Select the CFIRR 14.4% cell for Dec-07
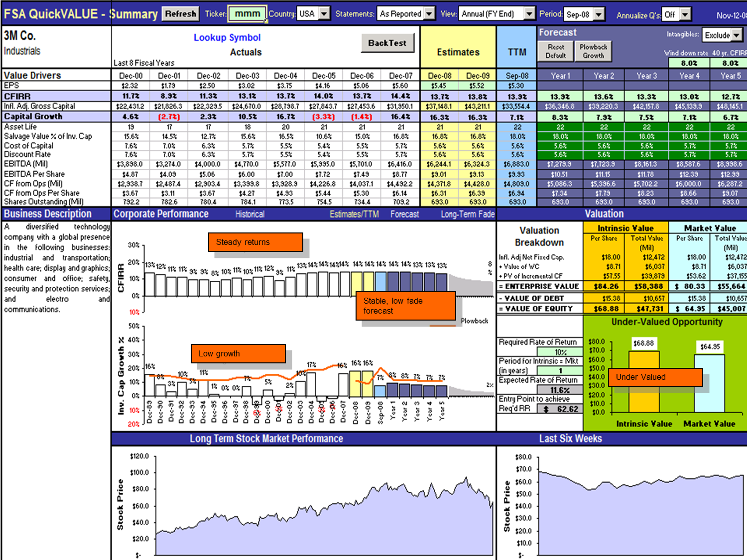 click(401, 96)
